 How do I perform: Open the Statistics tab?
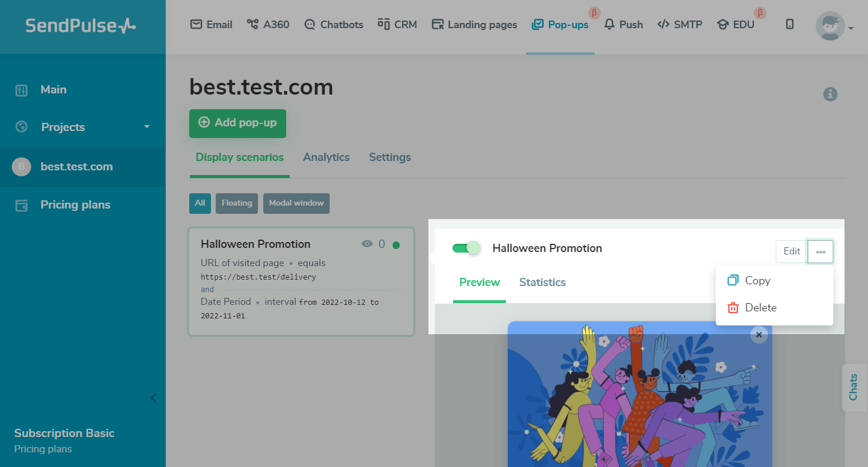(542, 283)
